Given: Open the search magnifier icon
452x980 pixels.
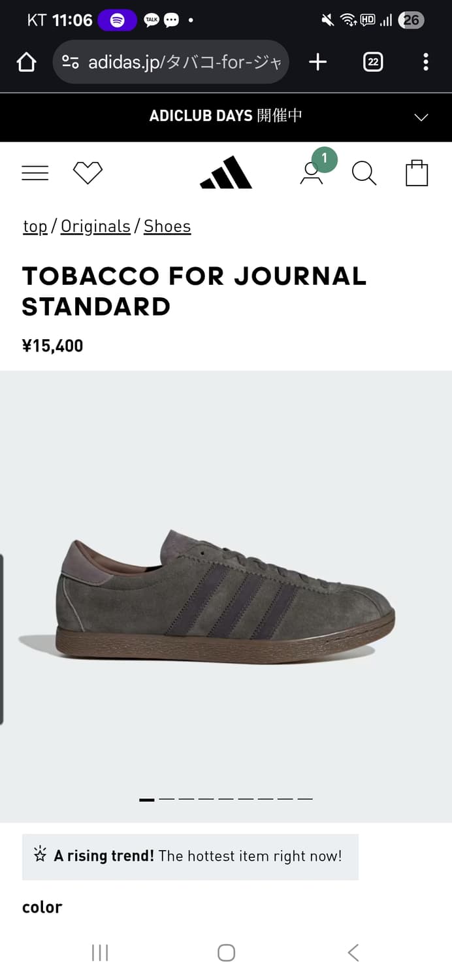Looking at the screenshot, I should 364,173.
